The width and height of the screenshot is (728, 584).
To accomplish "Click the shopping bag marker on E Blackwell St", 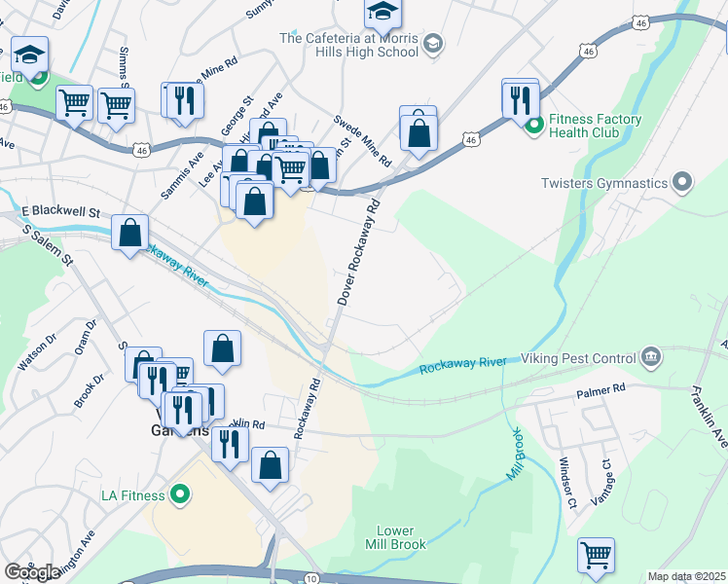I will (x=129, y=234).
